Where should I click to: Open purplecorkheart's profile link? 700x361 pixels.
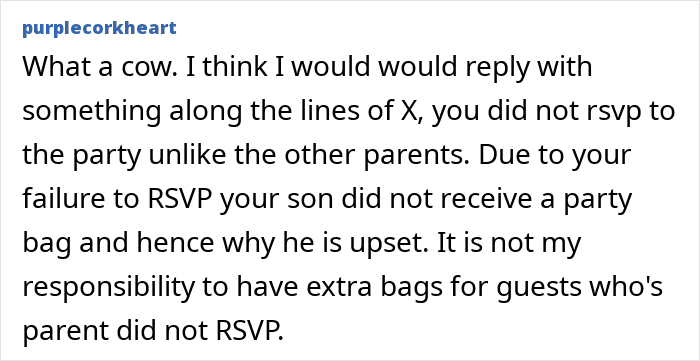[x=99, y=29]
